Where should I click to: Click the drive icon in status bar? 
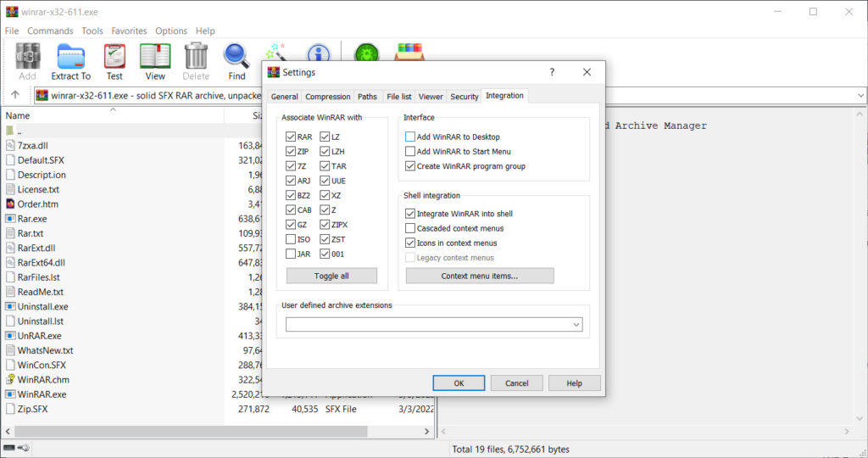tap(8, 448)
